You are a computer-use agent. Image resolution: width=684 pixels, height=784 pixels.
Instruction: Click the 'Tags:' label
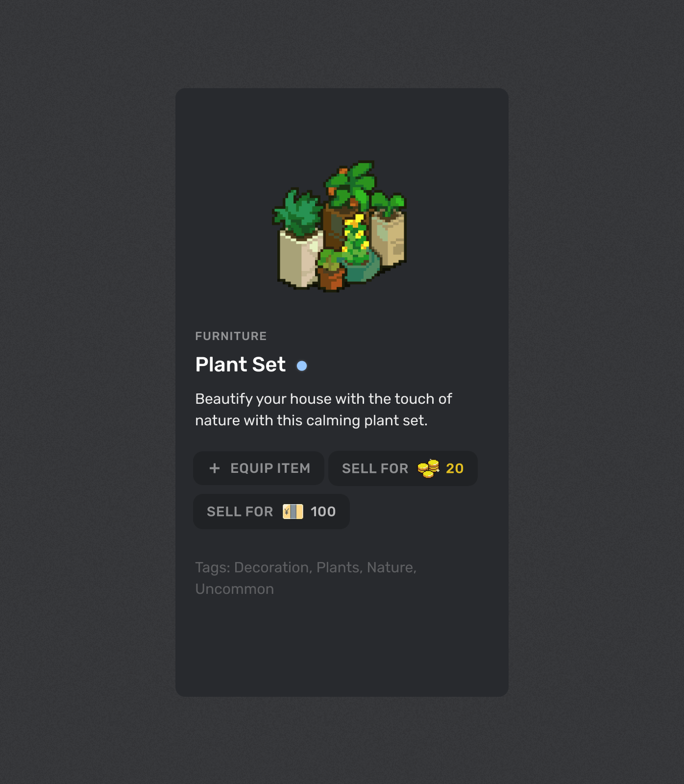click(213, 567)
